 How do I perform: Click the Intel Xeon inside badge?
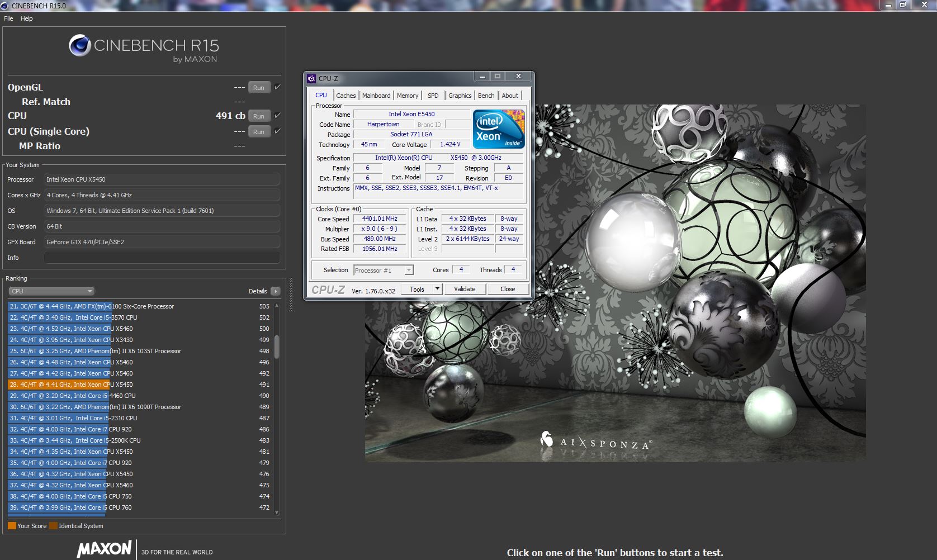pos(499,129)
